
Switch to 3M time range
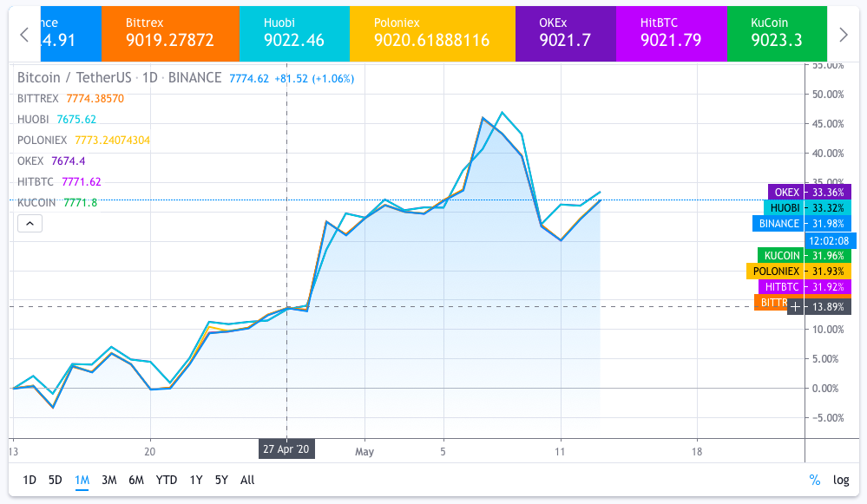109,480
